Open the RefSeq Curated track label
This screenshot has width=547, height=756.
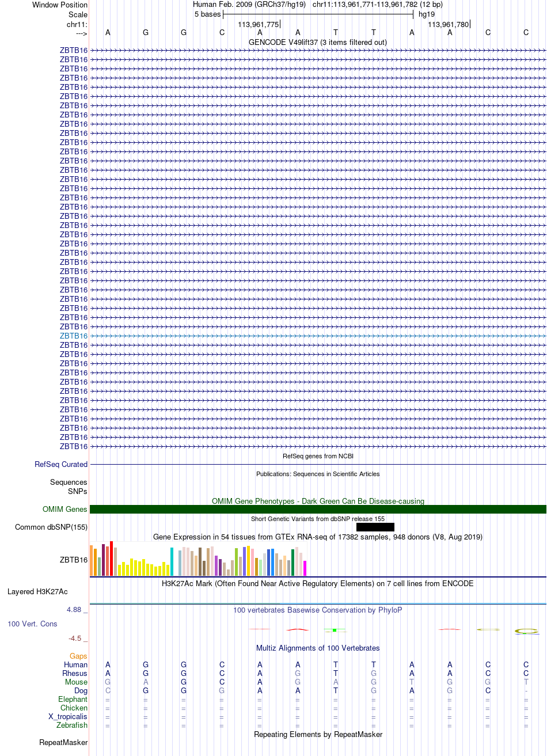coord(61,464)
